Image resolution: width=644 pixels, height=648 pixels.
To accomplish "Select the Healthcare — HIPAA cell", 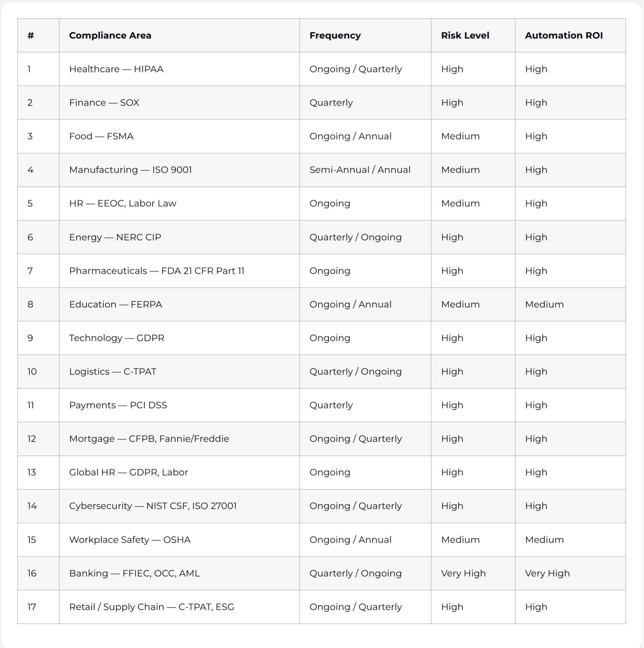I will [x=116, y=69].
